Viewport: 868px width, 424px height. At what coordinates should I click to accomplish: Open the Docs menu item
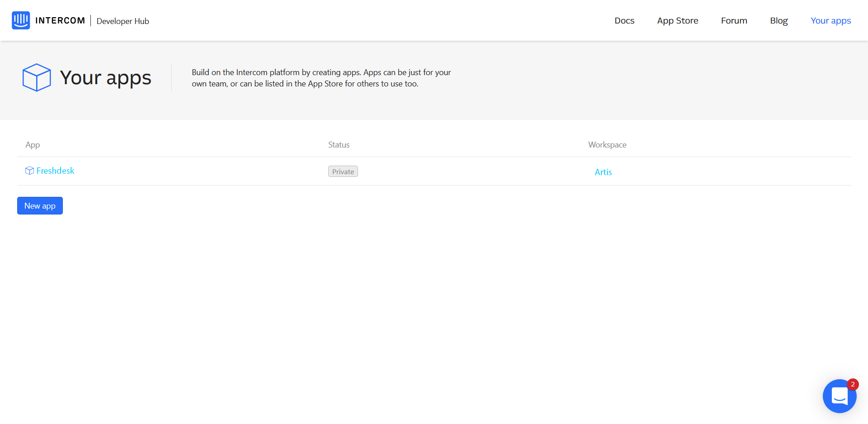tap(624, 21)
